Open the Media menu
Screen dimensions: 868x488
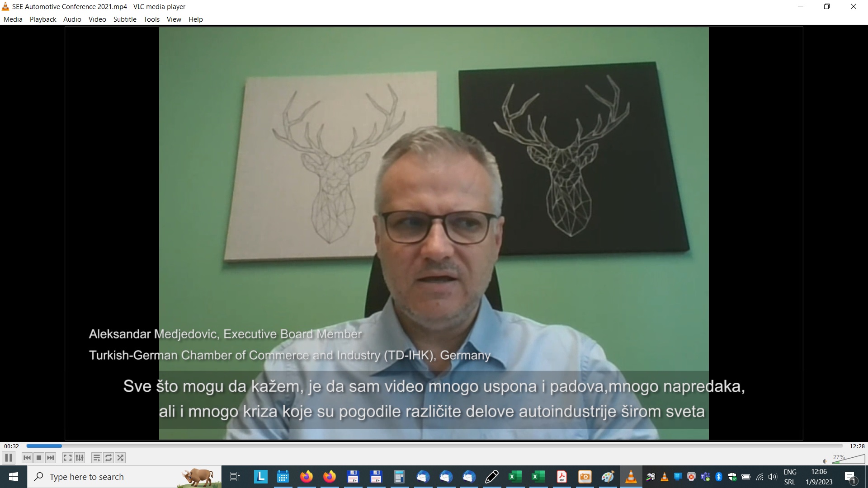(x=13, y=19)
